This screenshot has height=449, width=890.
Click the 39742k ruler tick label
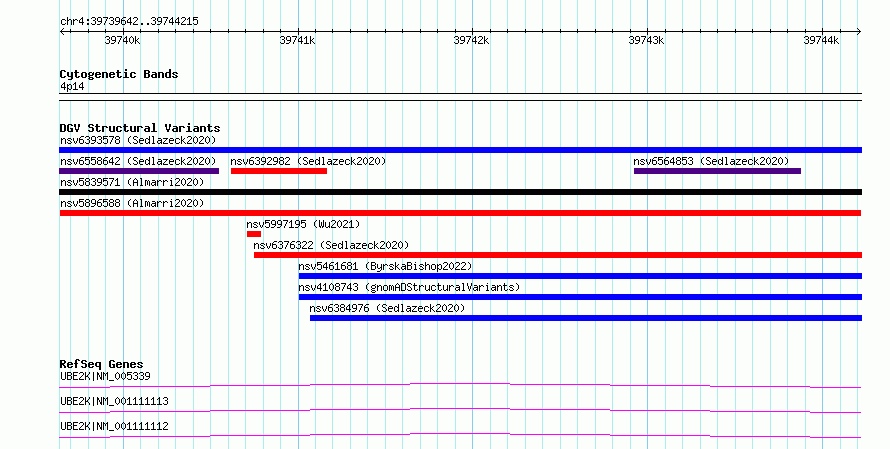coord(471,40)
